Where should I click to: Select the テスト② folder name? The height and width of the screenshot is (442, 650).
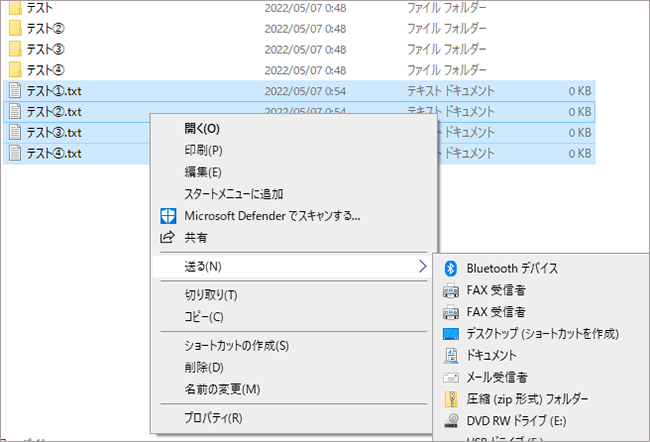tap(46, 28)
